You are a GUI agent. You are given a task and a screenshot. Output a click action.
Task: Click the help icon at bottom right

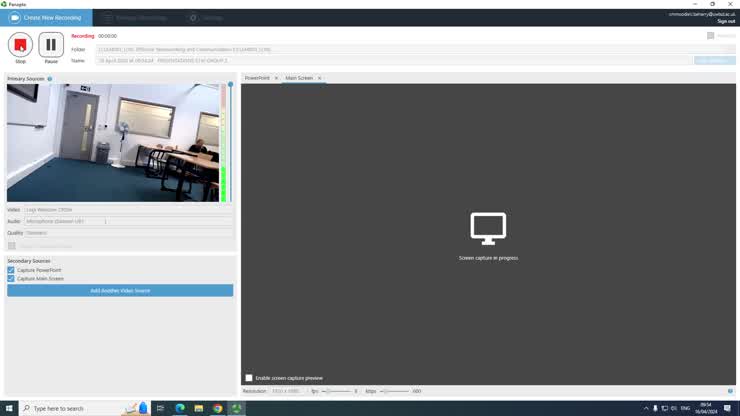coord(730,391)
